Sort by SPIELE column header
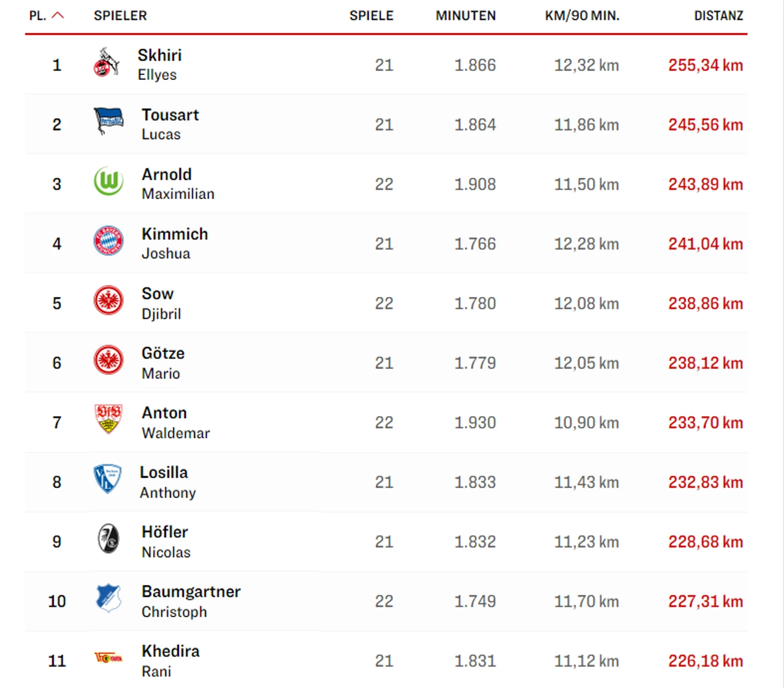This screenshot has width=784, height=688. (372, 16)
